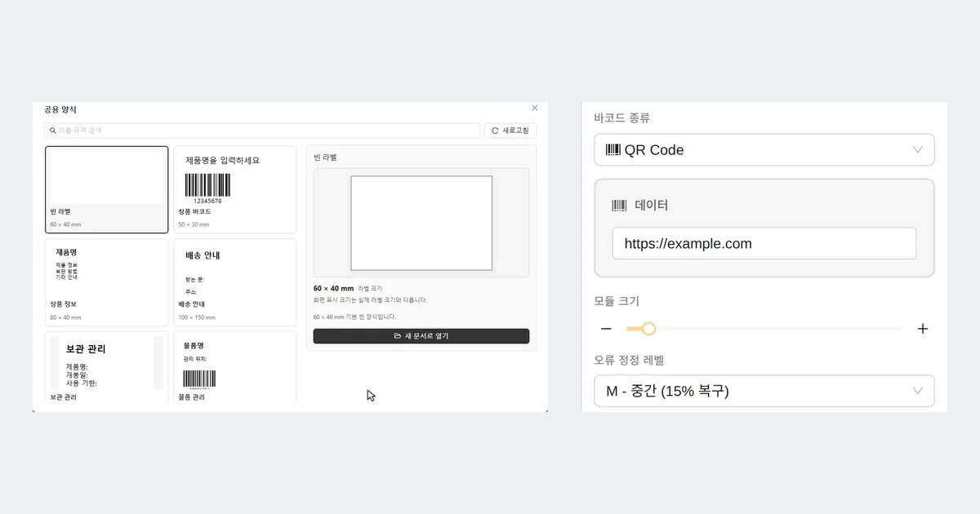Image resolution: width=980 pixels, height=514 pixels.
Task: Select the 상품 정보 80 × 40 mm template card
Action: tap(107, 282)
